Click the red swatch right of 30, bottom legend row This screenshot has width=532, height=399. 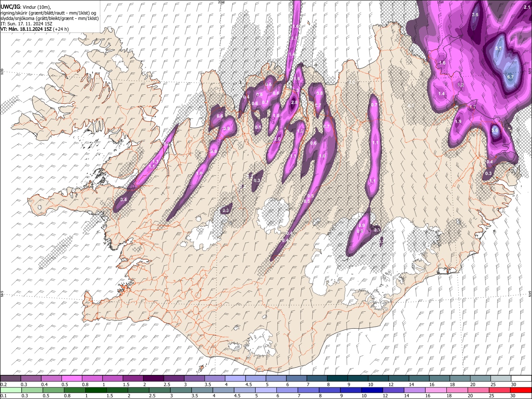520,390
